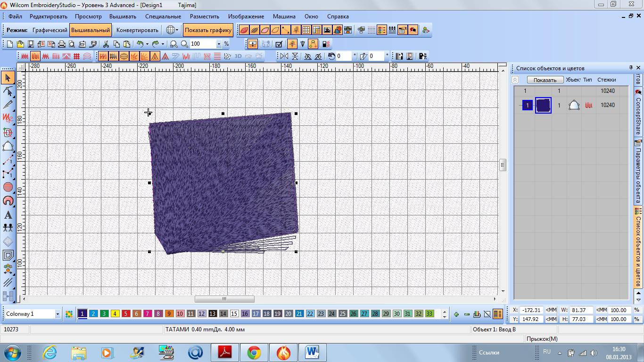Pick yellow color swatch number 4

(115, 314)
